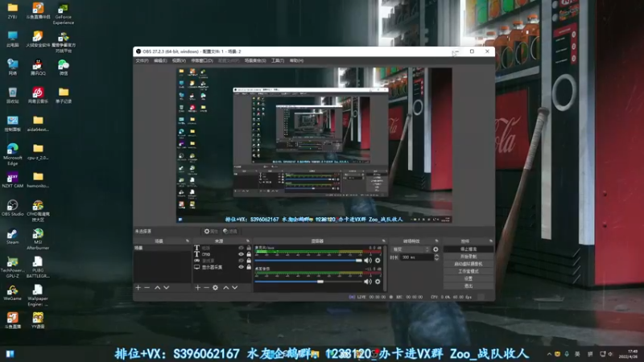
Task: Open the Microsoft Edge desktop icon
Action: (x=12, y=154)
